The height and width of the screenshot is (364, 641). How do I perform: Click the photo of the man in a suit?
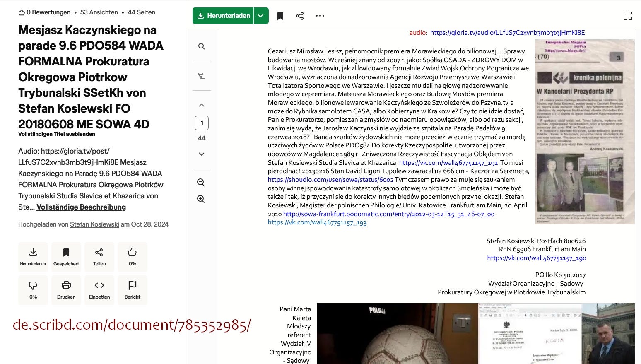[608, 333]
